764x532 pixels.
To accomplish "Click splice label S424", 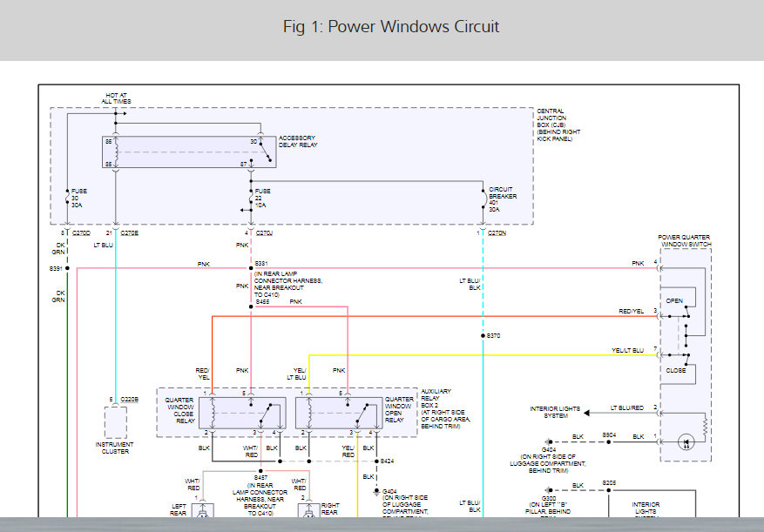I will tap(388, 461).
